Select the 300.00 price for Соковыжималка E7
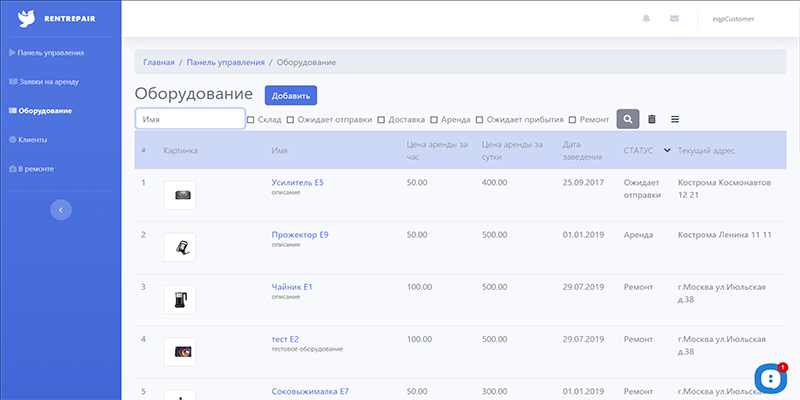800x400 pixels. point(494,391)
